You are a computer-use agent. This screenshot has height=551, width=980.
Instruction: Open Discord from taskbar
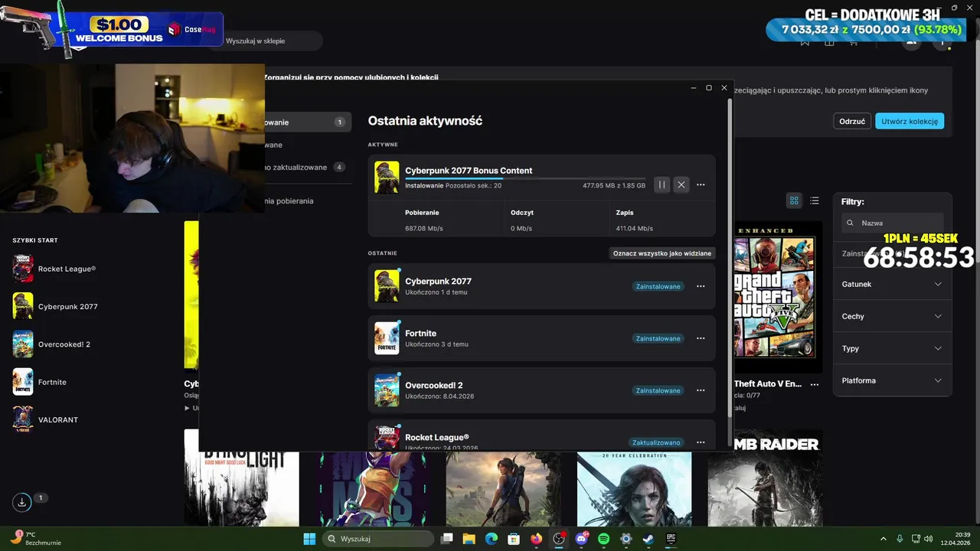[581, 539]
